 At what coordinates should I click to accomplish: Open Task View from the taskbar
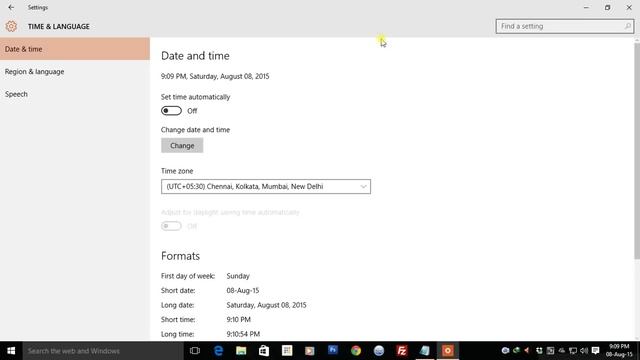(195, 351)
